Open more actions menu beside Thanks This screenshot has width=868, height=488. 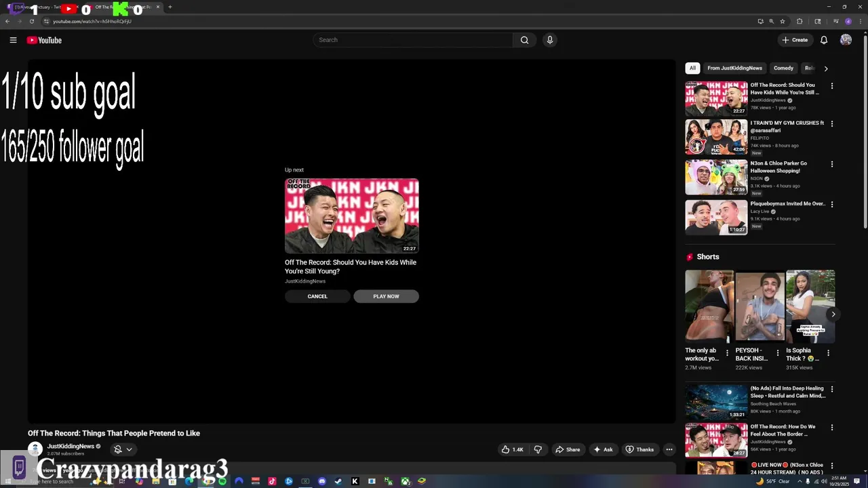click(669, 449)
